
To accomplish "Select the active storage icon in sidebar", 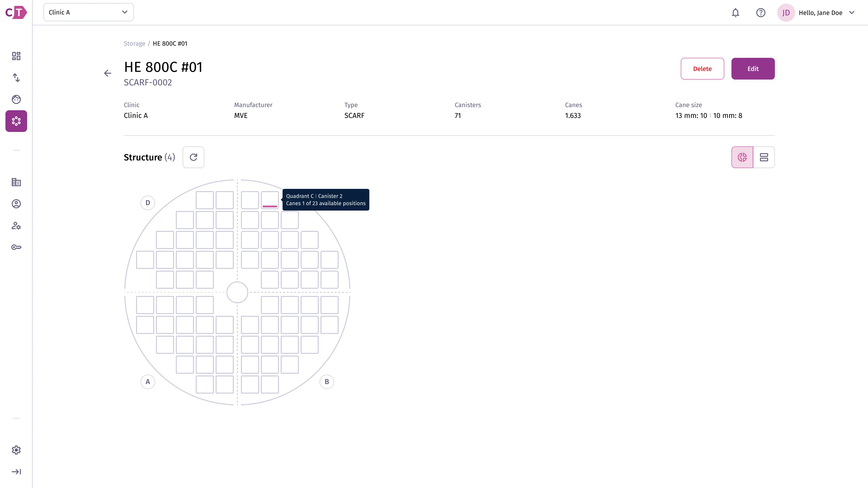I will (16, 121).
